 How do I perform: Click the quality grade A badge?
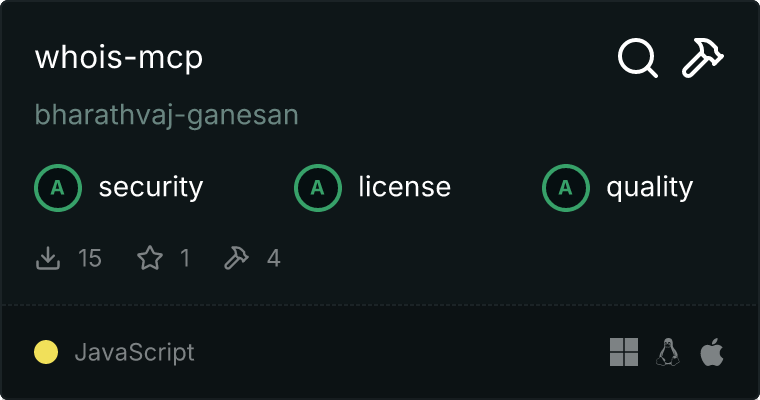(566, 188)
